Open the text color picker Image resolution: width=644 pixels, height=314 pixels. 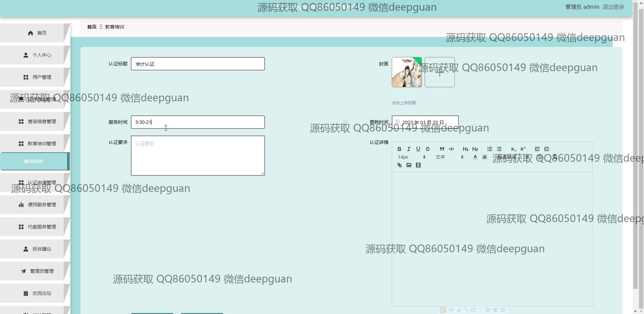[x=475, y=157]
